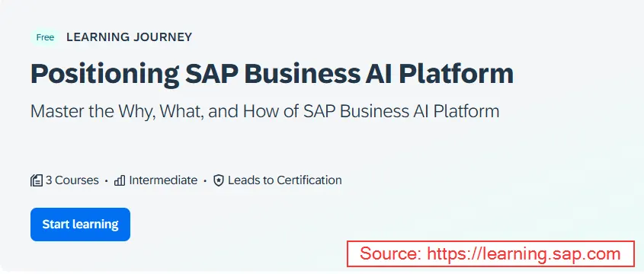Click the AI Platform text in subtitle
The image size is (644, 274).
coord(454,112)
